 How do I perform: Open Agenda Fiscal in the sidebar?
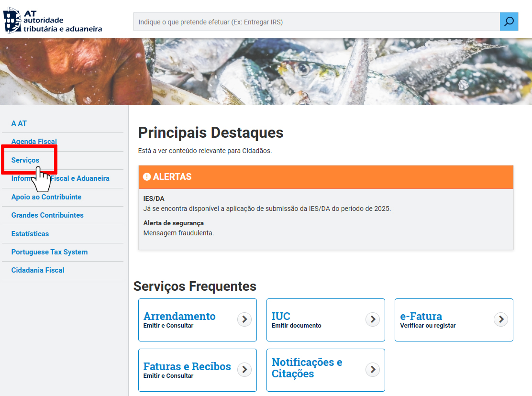34,142
